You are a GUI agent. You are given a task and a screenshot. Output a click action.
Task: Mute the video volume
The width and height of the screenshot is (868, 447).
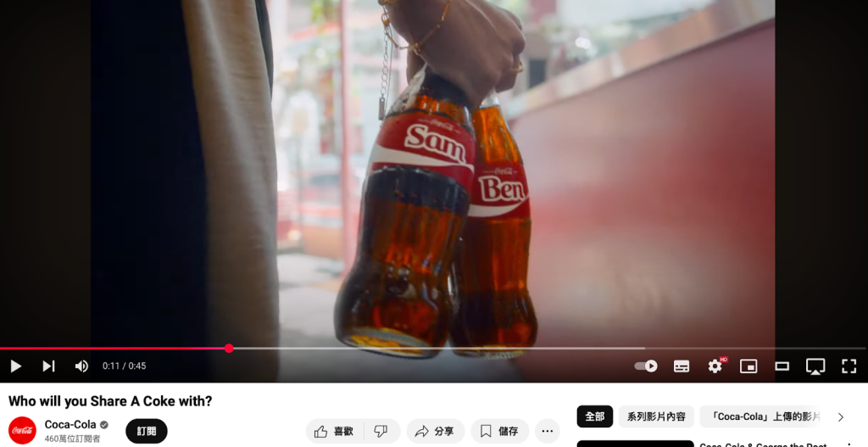coord(81,366)
